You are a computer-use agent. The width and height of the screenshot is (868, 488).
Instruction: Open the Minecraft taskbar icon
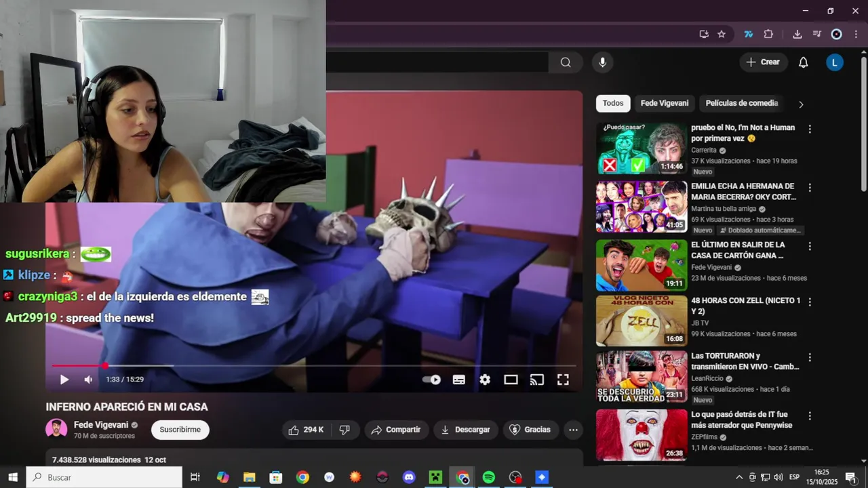point(435,477)
